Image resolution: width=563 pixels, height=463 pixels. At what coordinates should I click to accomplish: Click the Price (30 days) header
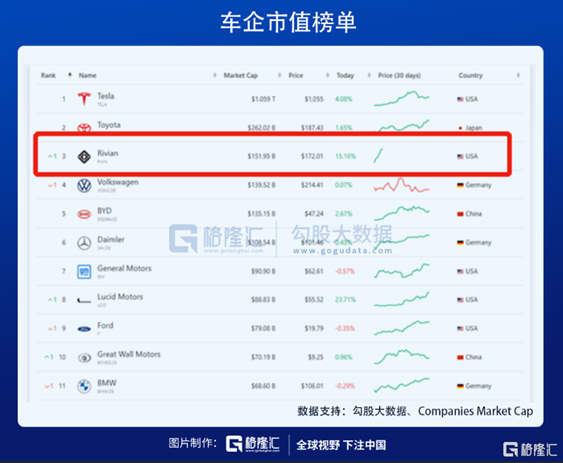tap(399, 75)
